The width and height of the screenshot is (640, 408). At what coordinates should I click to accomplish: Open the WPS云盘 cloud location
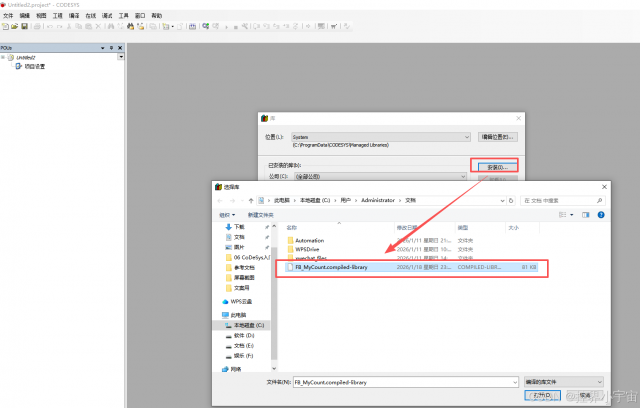237,301
